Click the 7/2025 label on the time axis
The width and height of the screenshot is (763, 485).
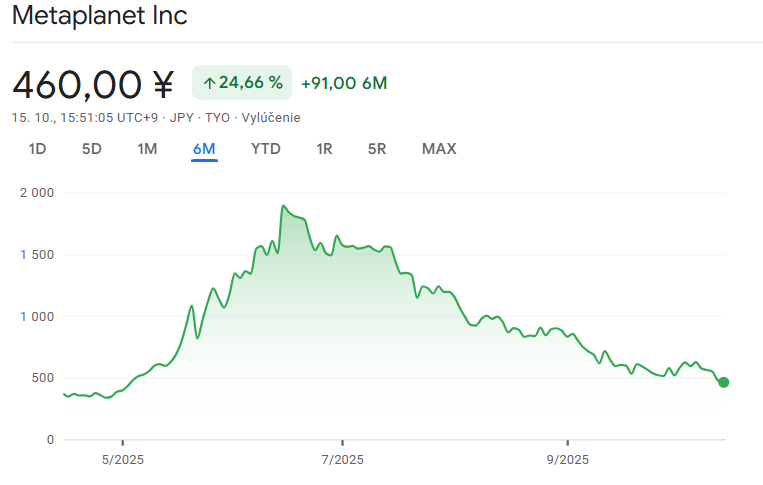pos(342,459)
